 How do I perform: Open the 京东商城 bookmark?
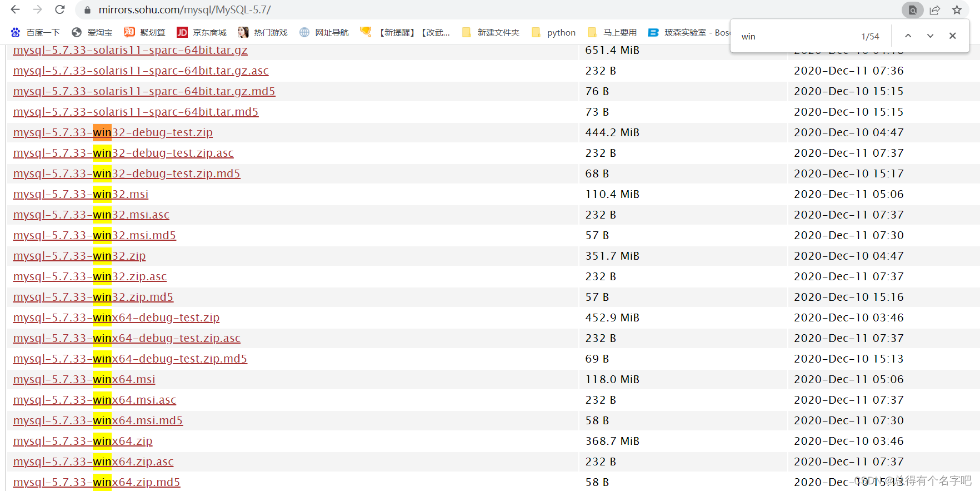point(202,33)
